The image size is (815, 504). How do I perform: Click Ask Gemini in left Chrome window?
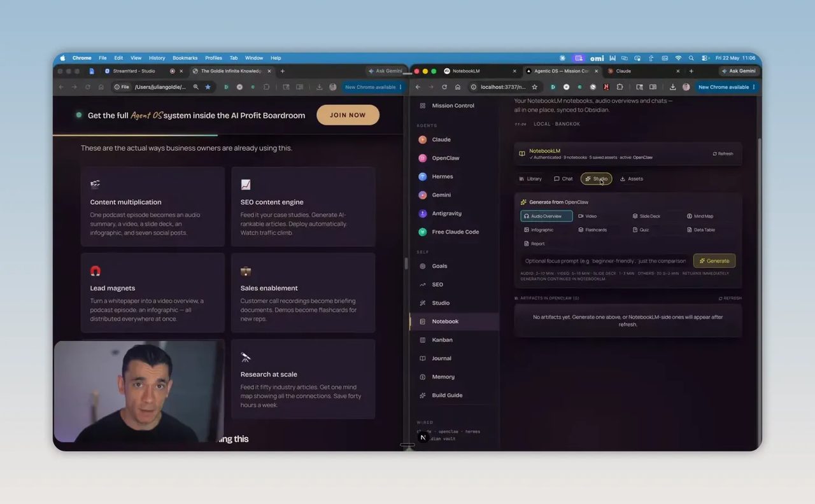point(385,71)
